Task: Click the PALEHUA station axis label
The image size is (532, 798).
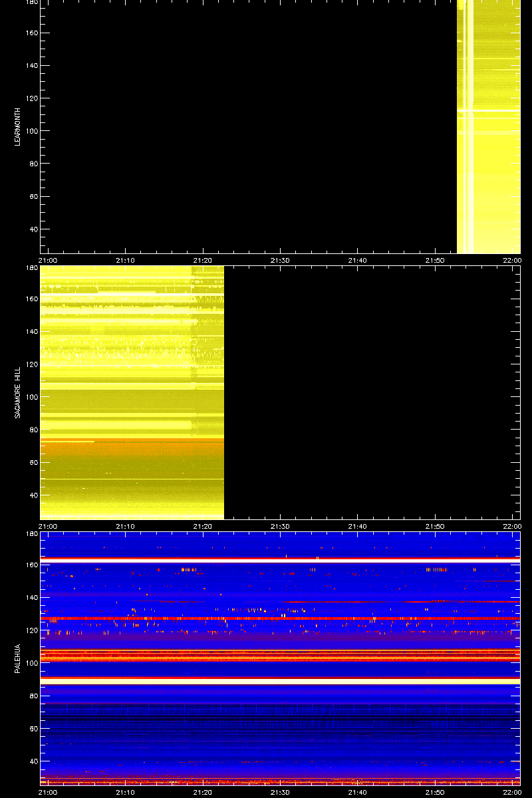Action: [x=19, y=658]
